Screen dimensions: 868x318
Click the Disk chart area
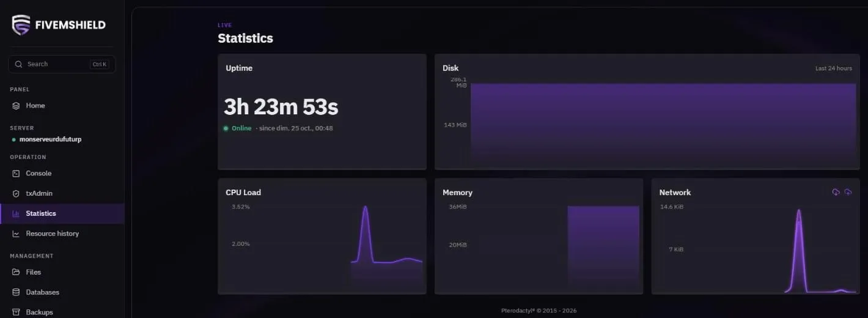pos(663,125)
